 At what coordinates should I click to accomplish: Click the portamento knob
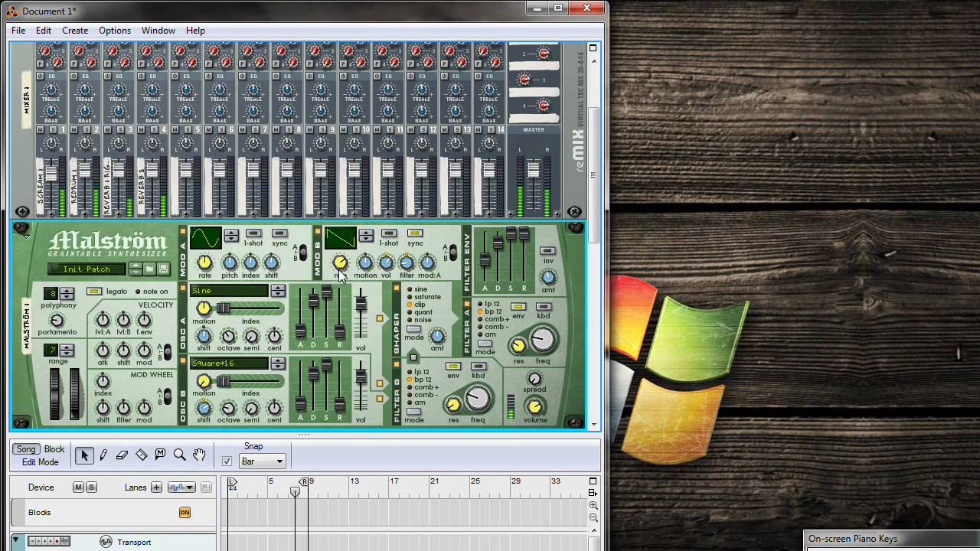(x=57, y=321)
